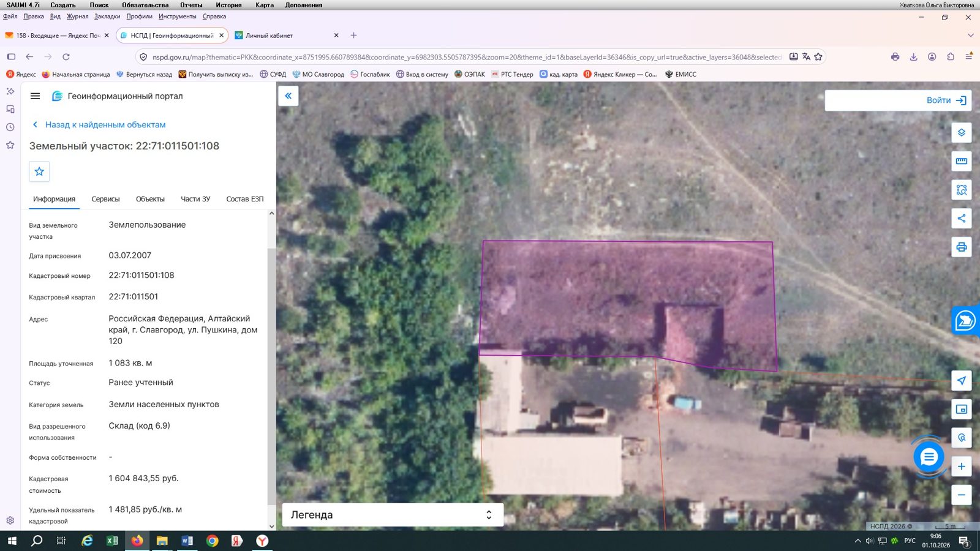
Task: Open the РТС Тендер bookmark
Action: pyautogui.click(x=512, y=74)
